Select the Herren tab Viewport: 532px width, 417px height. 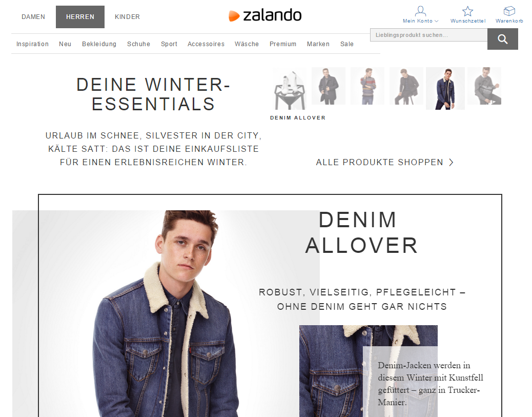[x=80, y=16]
